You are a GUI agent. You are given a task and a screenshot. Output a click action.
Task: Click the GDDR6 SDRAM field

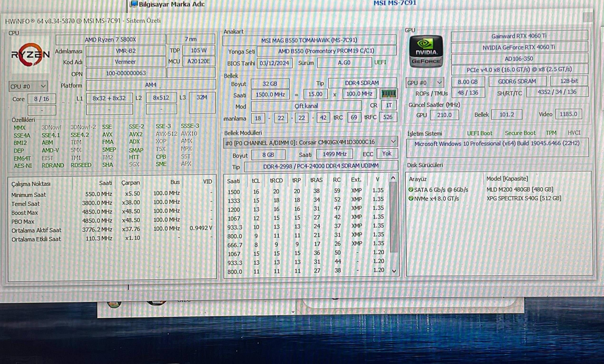click(517, 81)
